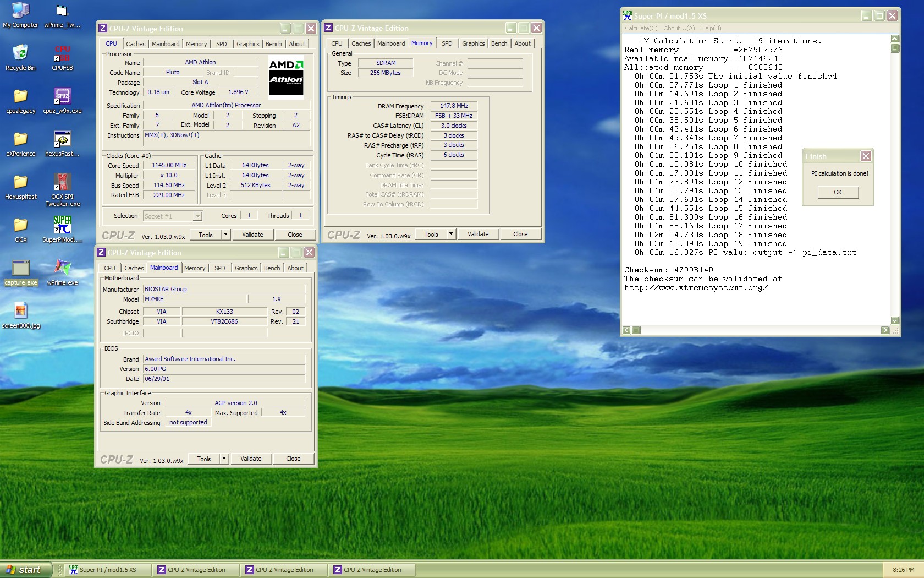924x578 pixels.
Task: Click the CPU-Z icon in the CPU window title bar
Action: click(x=103, y=28)
